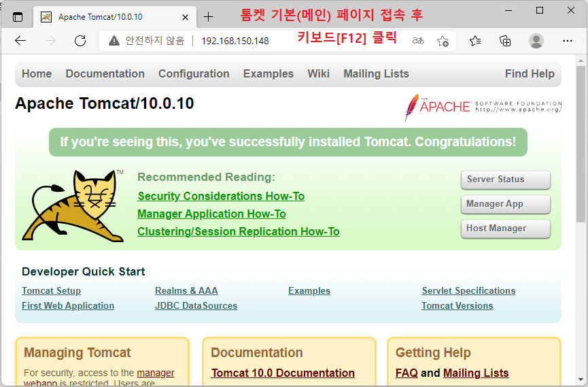Screen dimensions: 588x387
Task: Open the tab actions menu icon
Action: pyautogui.click(x=18, y=17)
